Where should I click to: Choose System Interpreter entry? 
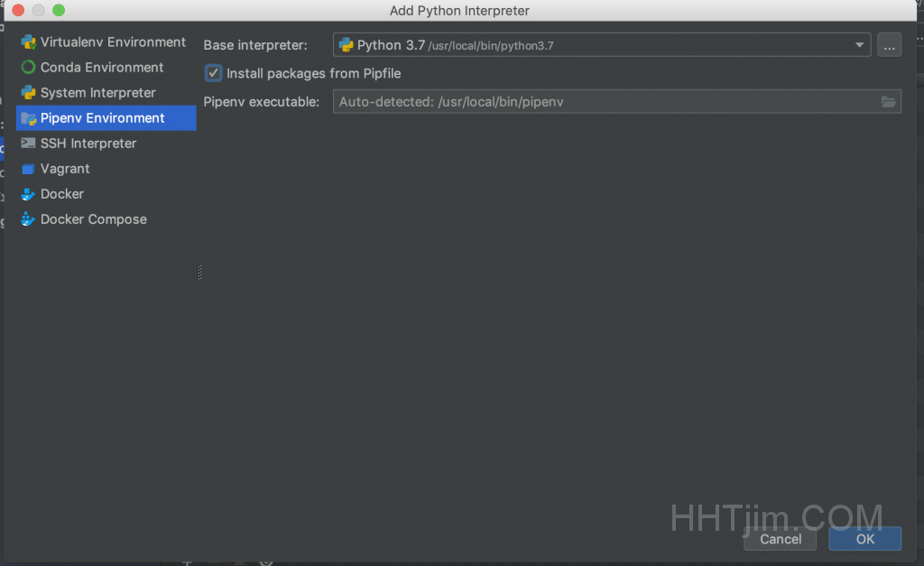click(x=106, y=93)
